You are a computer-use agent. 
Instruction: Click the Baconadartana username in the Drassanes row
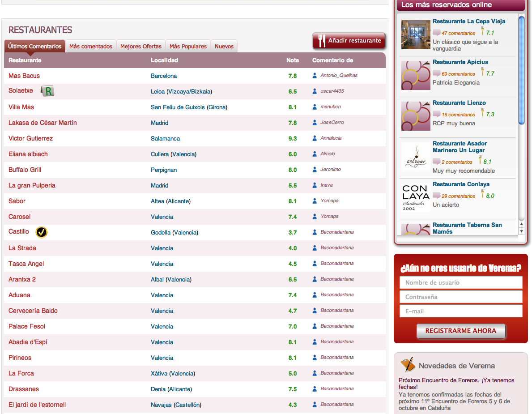click(337, 388)
